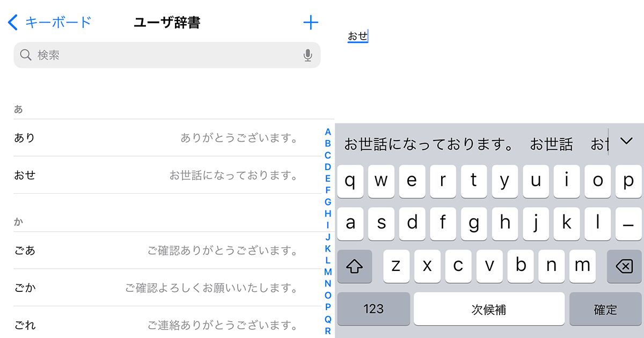The image size is (644, 338).
Task: Tap the plus icon to add entry
Action: [x=311, y=22]
